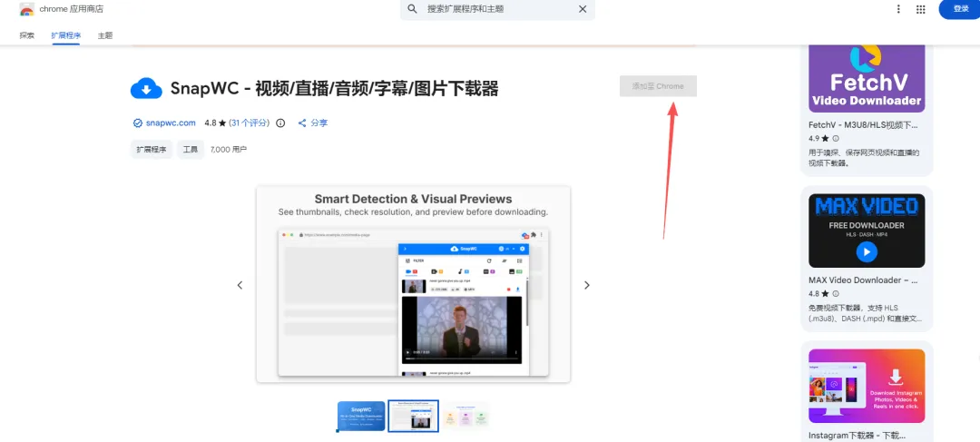Click the 工具 category chip

point(191,150)
